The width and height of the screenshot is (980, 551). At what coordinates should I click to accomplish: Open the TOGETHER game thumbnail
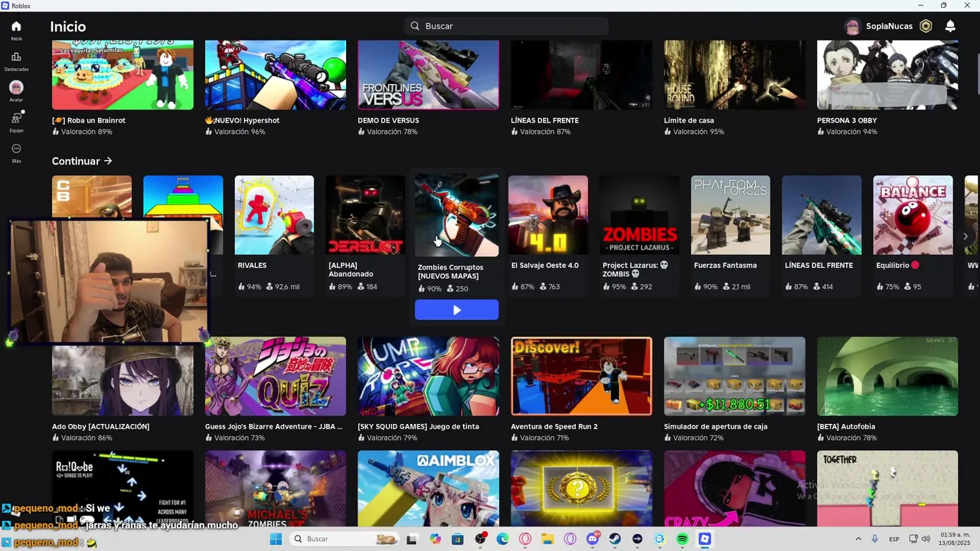[887, 488]
